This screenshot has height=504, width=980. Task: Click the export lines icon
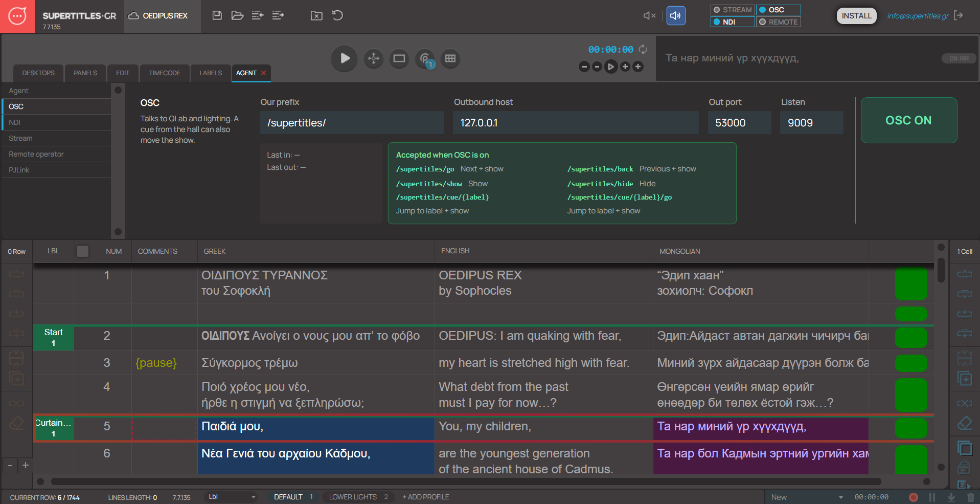point(278,15)
